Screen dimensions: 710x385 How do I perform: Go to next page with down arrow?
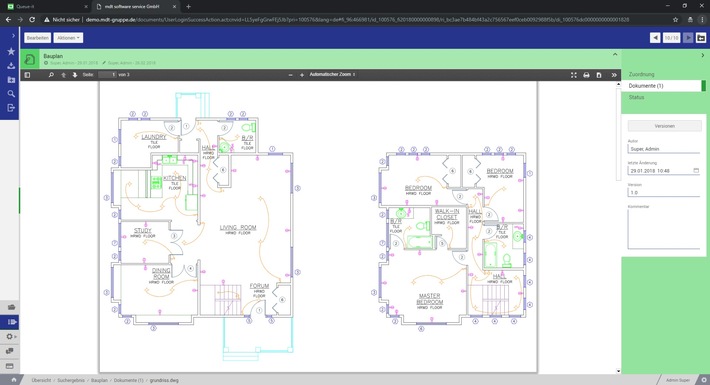pos(75,75)
